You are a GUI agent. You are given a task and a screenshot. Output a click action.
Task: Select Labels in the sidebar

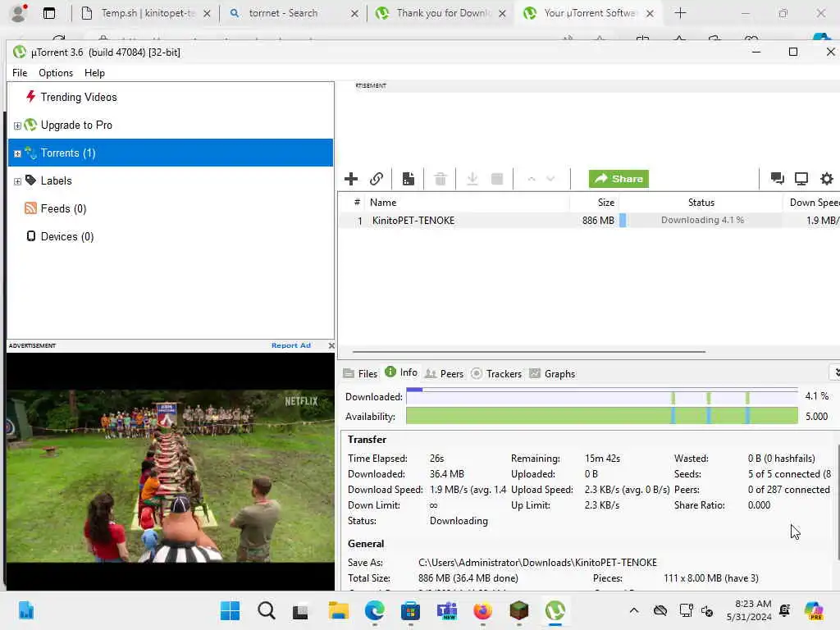tap(56, 180)
